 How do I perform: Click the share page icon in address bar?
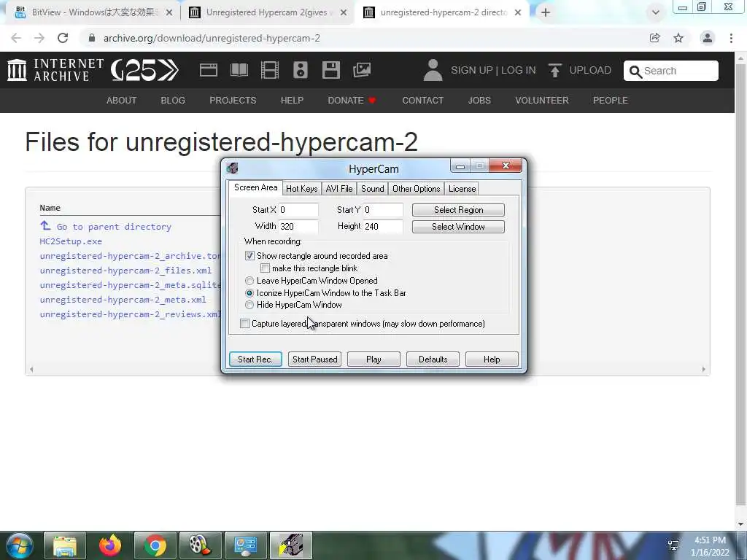click(655, 38)
